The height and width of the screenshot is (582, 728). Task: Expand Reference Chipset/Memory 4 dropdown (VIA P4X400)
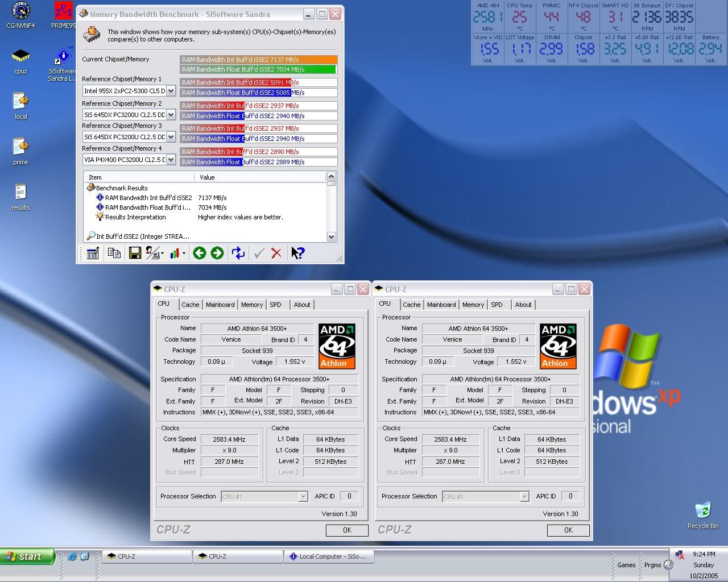171,160
